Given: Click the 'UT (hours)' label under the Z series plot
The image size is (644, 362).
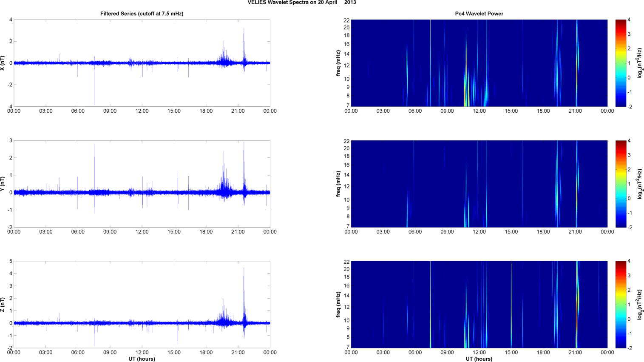Looking at the screenshot, I should click(142, 359).
